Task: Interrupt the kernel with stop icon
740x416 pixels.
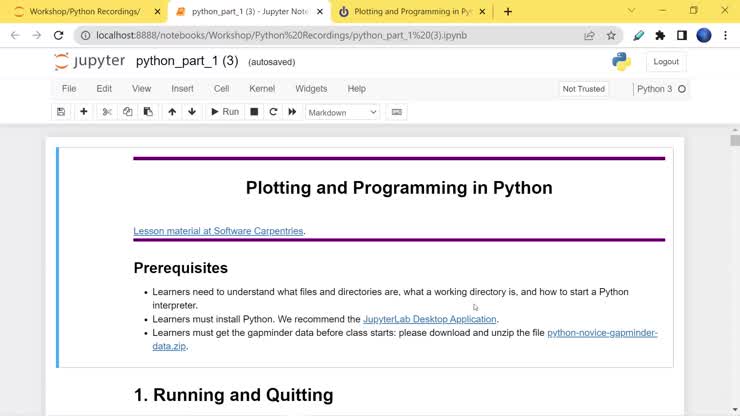Action: pyautogui.click(x=254, y=112)
